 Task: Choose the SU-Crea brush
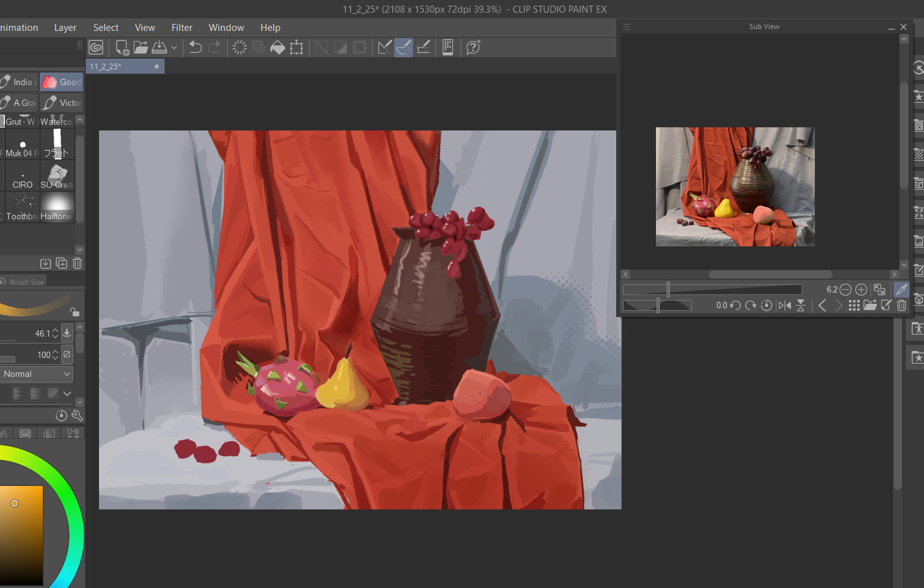click(57, 176)
